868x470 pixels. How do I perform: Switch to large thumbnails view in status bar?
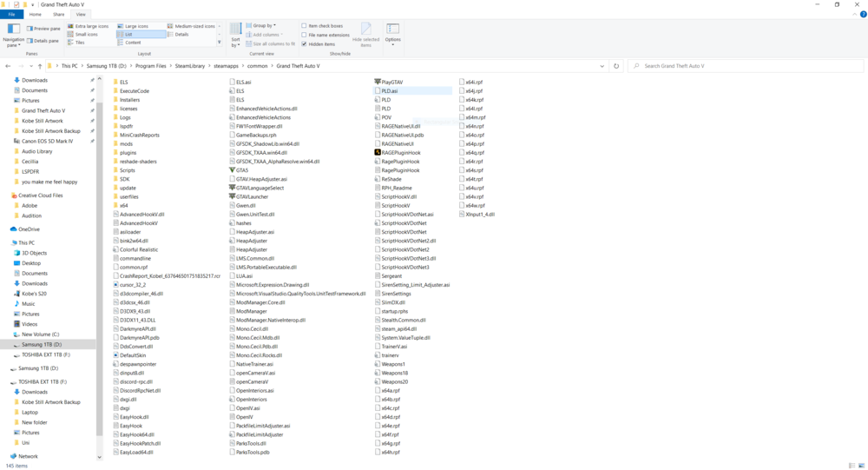(x=861, y=466)
